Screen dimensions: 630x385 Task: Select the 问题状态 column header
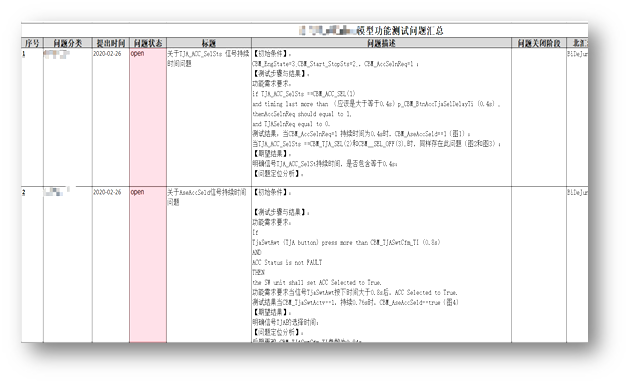tap(148, 43)
